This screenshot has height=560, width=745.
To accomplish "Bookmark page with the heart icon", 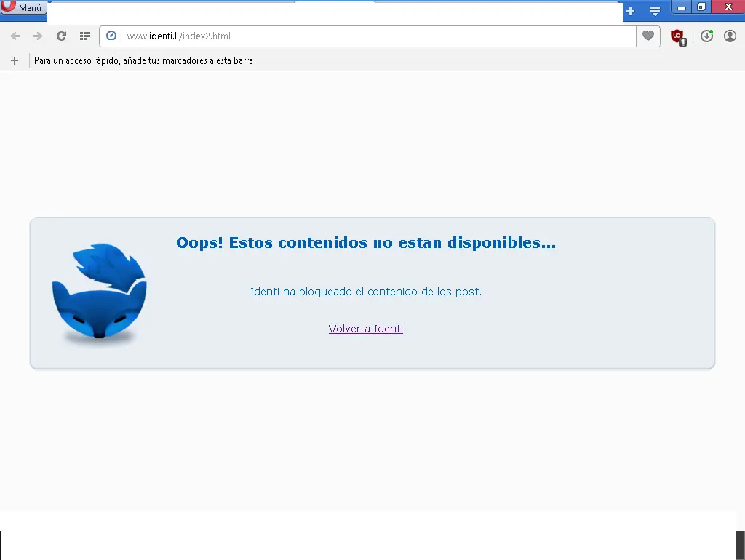I will point(648,36).
